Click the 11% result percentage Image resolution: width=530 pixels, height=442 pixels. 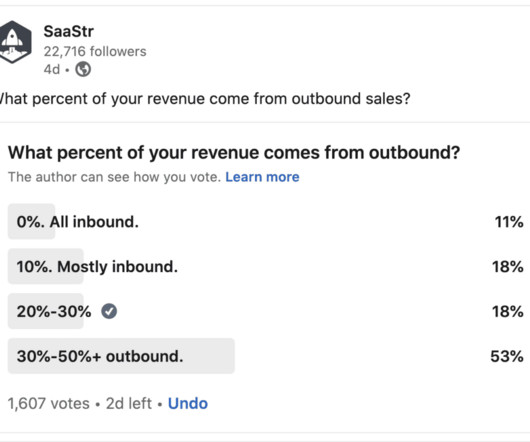tap(509, 222)
